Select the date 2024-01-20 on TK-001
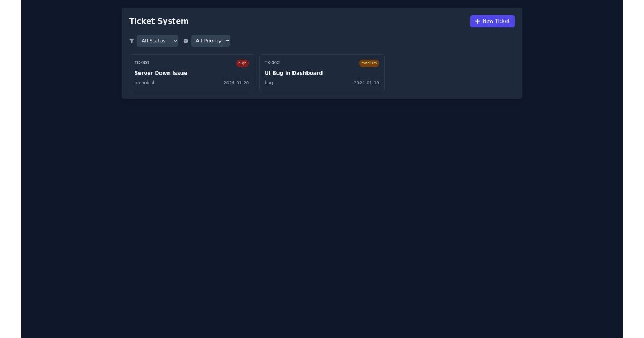The image size is (644, 338). (x=236, y=83)
